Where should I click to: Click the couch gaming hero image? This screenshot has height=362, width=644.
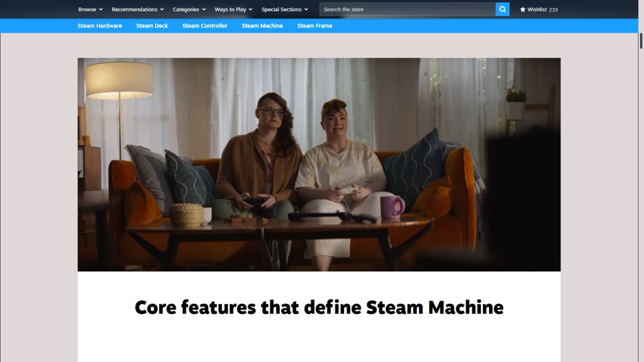coord(319,164)
